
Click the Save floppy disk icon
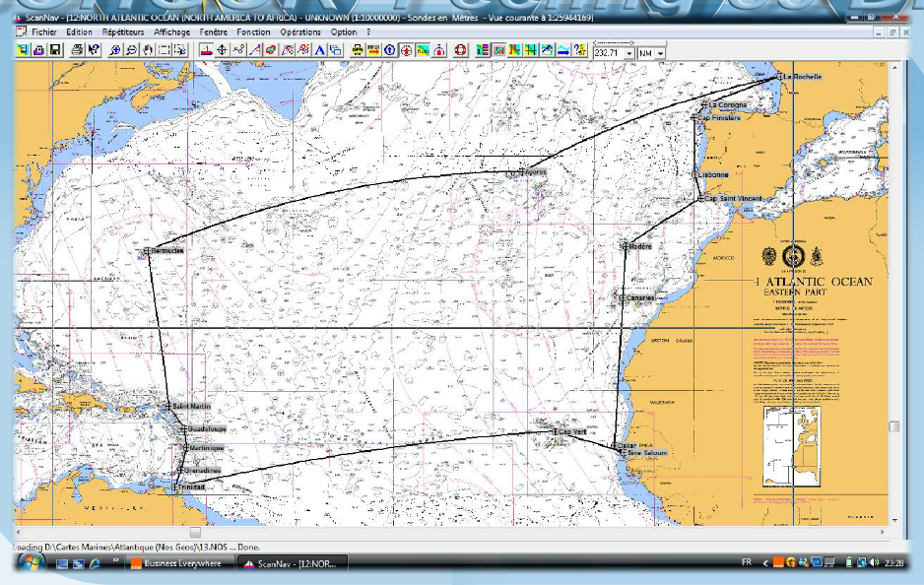(54, 50)
